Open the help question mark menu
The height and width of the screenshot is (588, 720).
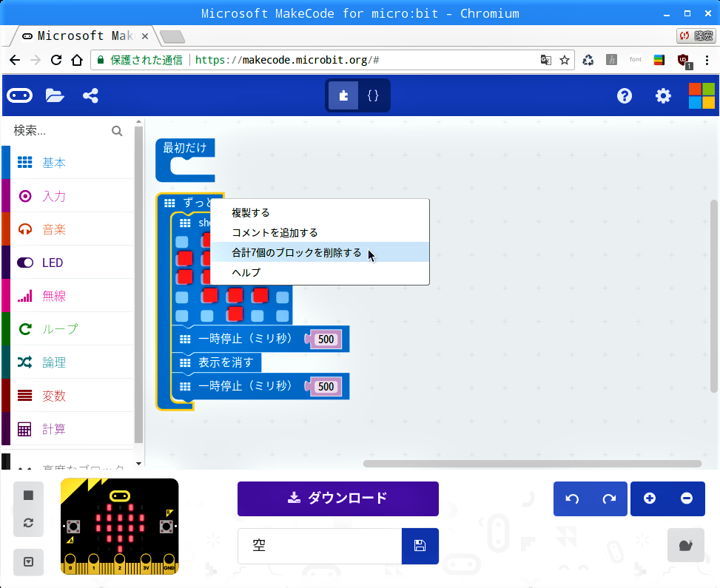(625, 95)
